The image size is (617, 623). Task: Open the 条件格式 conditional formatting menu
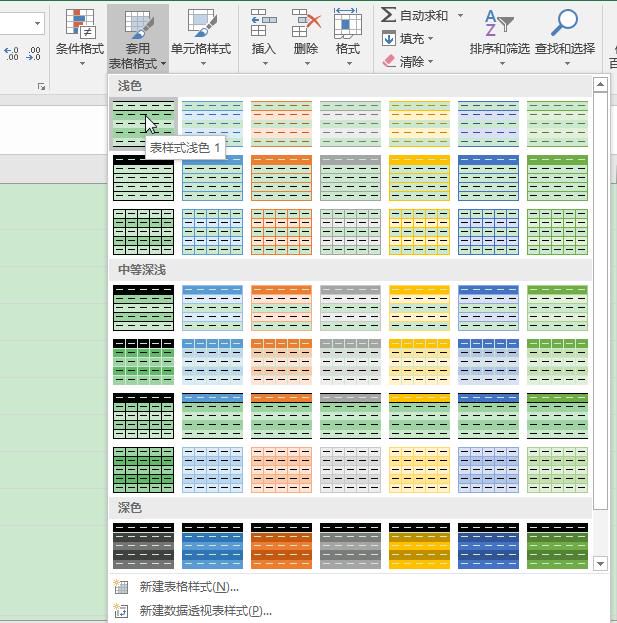[80, 37]
